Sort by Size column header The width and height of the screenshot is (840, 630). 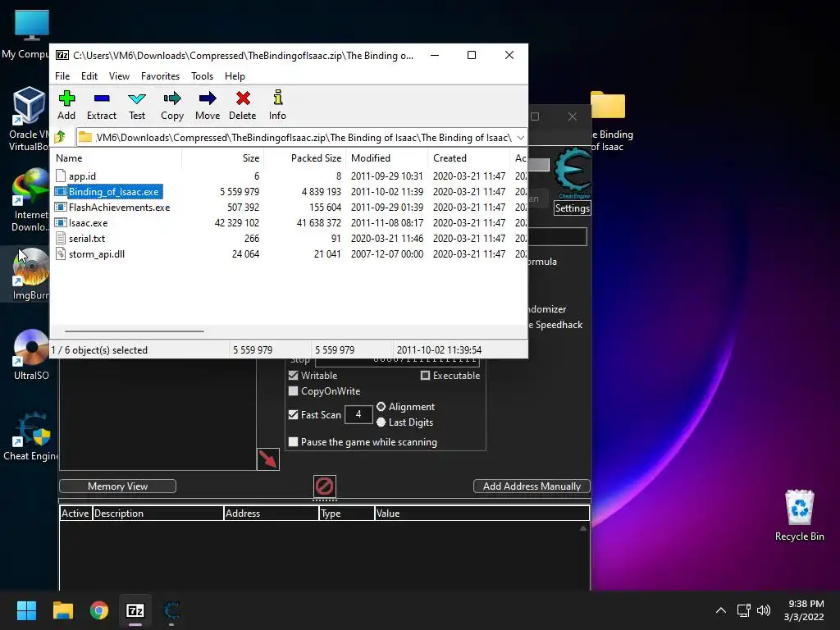tap(223, 158)
